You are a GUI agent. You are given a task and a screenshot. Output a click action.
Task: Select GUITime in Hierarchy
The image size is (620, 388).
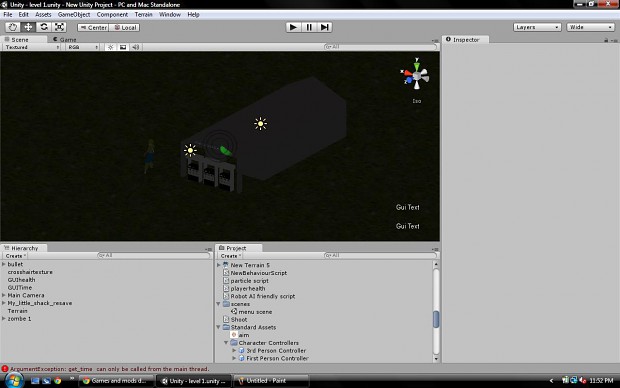tap(20, 288)
